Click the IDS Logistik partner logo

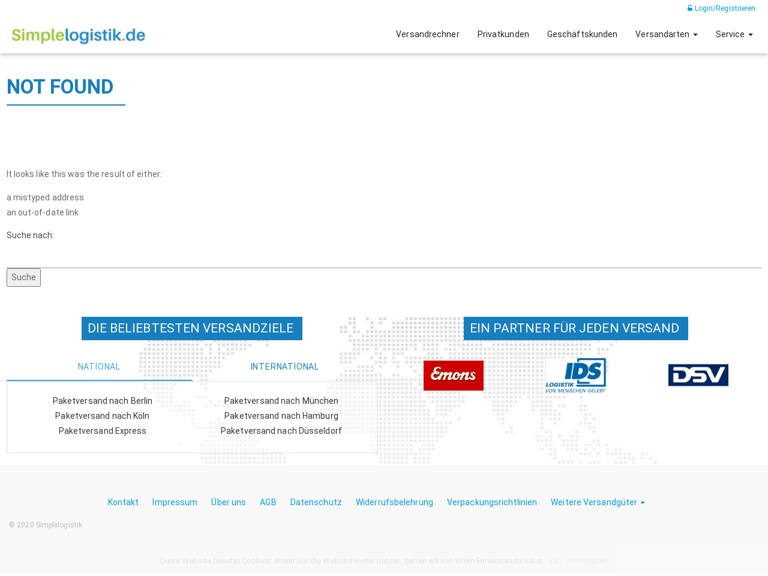[x=576, y=375]
